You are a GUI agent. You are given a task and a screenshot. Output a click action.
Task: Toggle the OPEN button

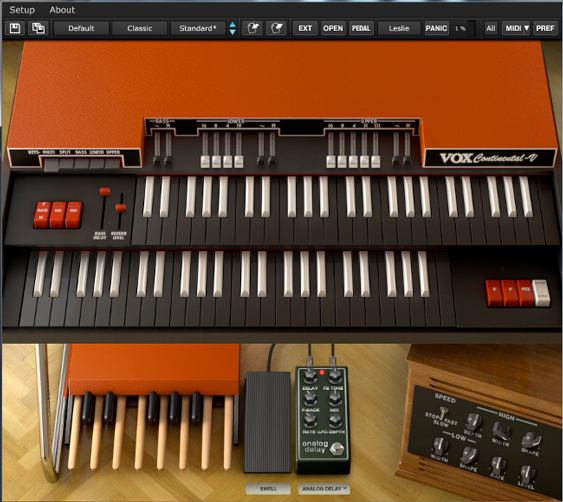pos(333,28)
